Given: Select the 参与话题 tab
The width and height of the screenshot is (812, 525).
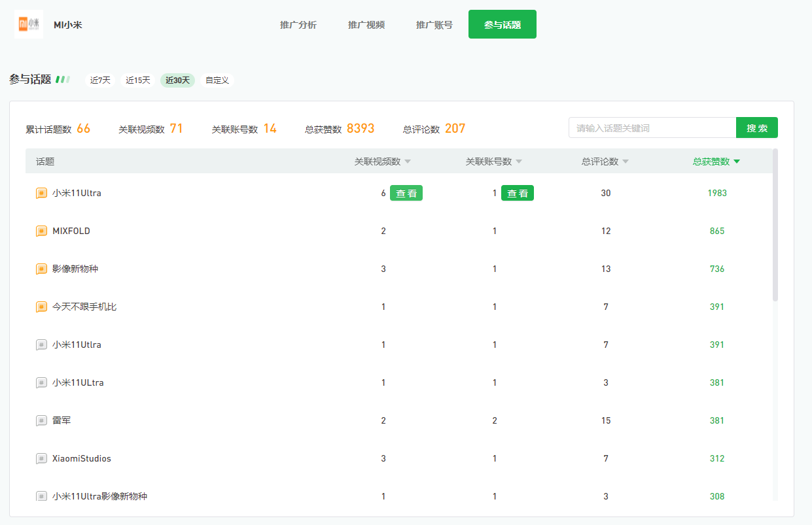Looking at the screenshot, I should [503, 24].
